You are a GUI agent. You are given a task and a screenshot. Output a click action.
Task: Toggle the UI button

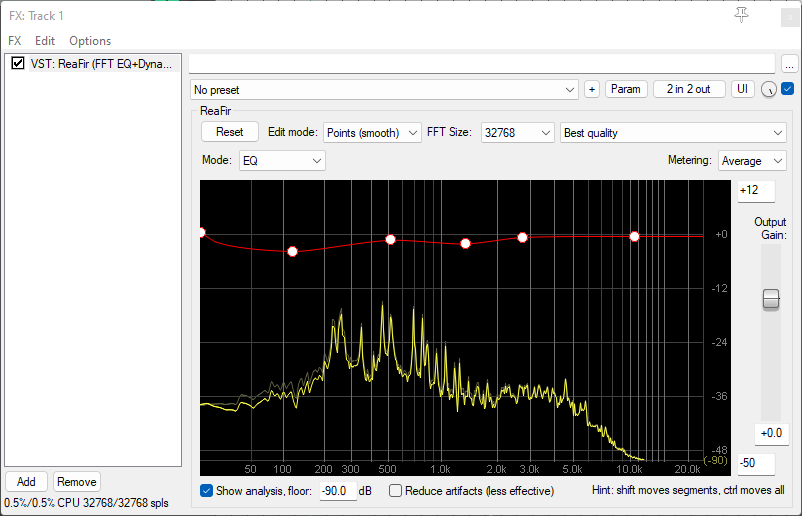(742, 89)
